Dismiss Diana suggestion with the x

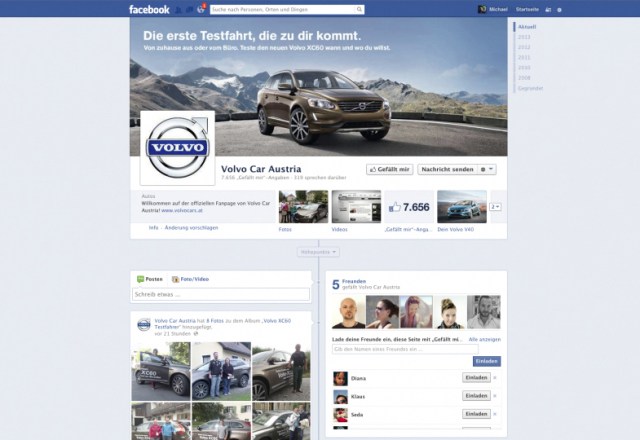coord(495,378)
